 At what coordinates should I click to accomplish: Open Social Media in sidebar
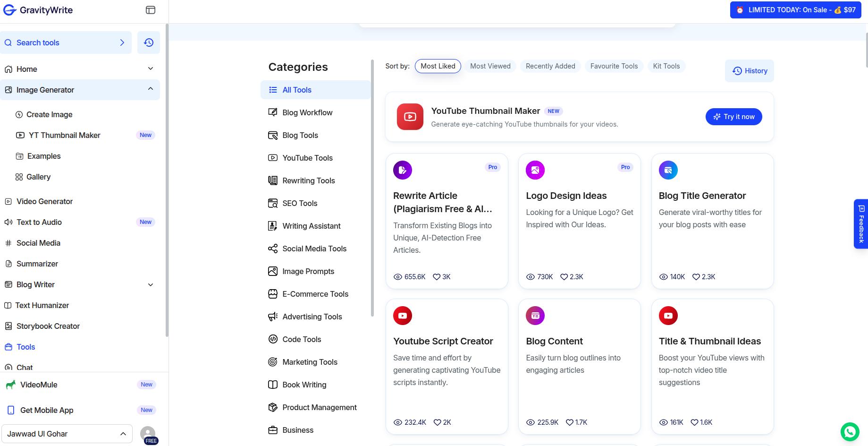tap(33, 243)
